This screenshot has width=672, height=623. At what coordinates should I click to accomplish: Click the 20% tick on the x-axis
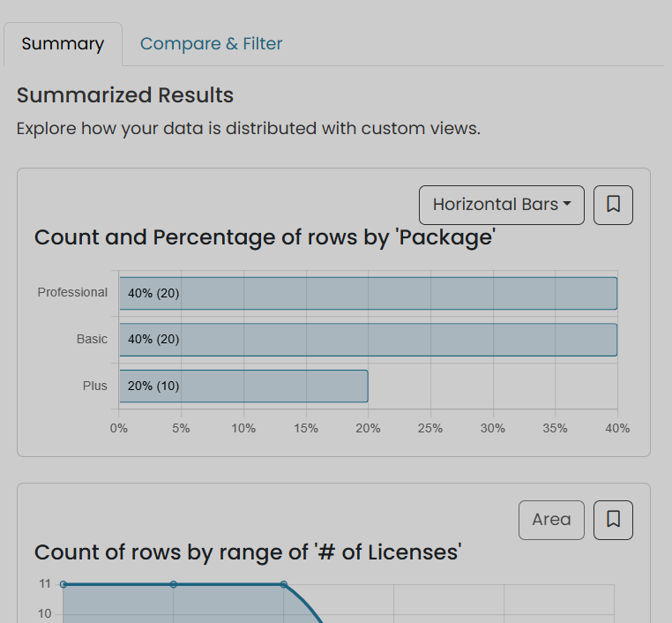coord(368,428)
